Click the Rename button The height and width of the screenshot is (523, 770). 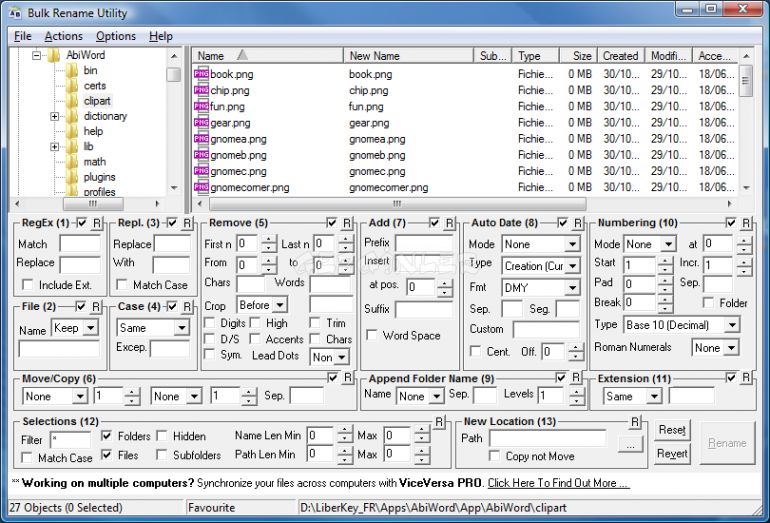click(727, 443)
